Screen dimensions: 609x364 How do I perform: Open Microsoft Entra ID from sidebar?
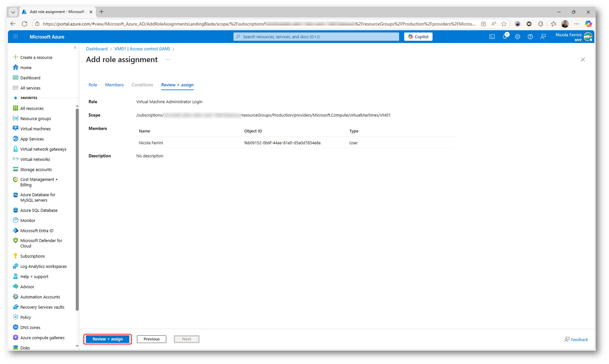tap(37, 230)
